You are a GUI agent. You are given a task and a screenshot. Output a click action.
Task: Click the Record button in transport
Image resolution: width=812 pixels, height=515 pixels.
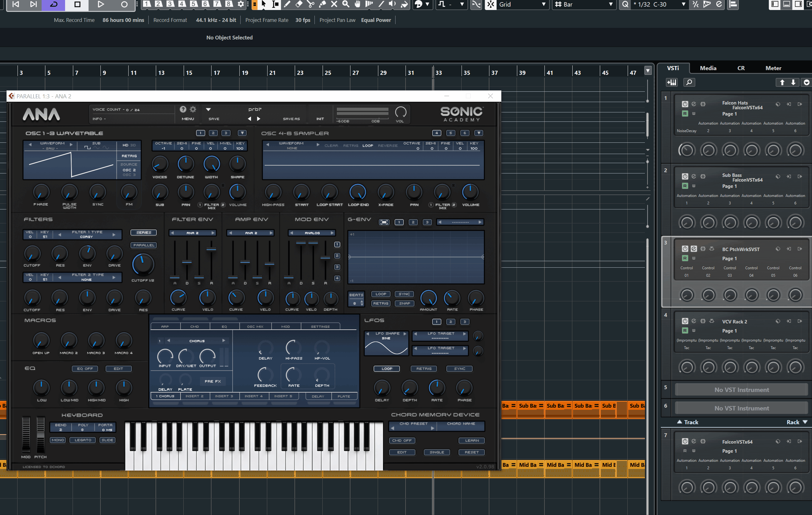click(124, 4)
